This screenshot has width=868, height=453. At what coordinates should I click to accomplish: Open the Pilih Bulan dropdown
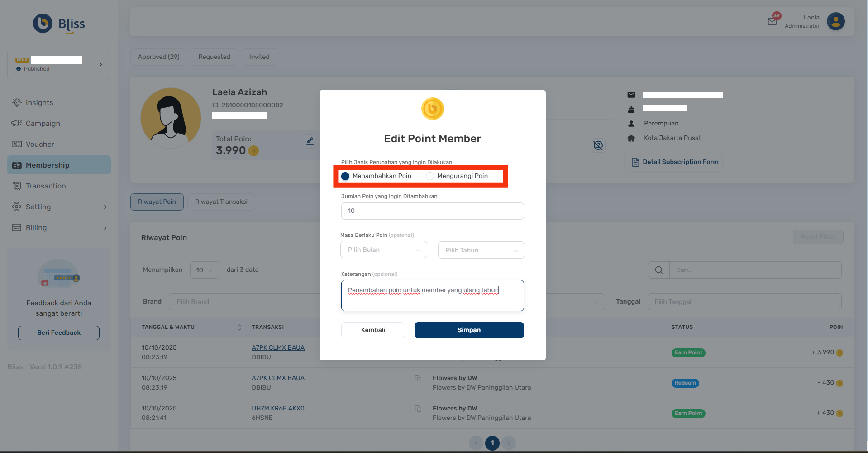[383, 250]
